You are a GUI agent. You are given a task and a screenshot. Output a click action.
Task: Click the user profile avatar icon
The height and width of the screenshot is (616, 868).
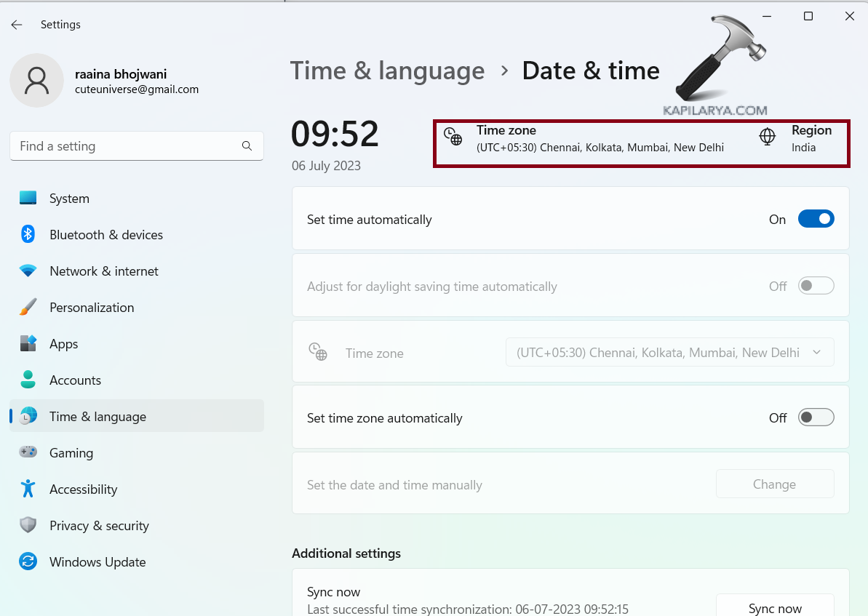(36, 81)
